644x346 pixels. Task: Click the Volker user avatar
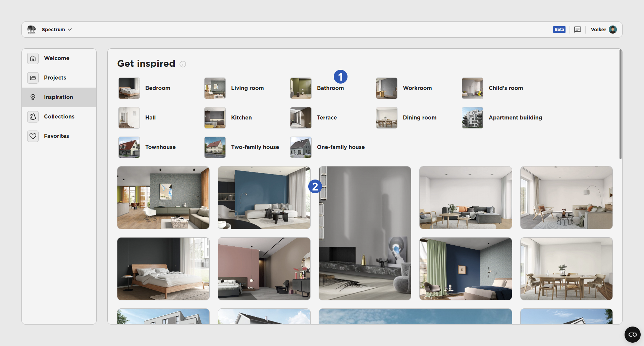pos(613,30)
